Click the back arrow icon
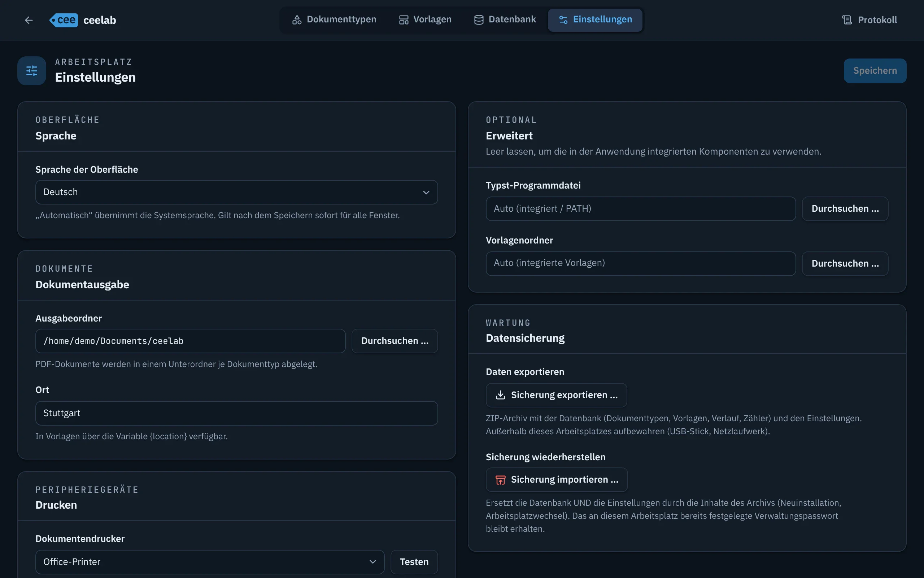This screenshot has width=924, height=578. tap(29, 20)
